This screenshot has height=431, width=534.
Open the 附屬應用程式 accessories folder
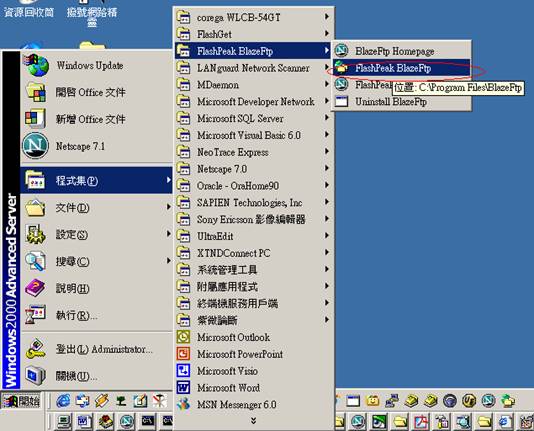[x=253, y=287]
